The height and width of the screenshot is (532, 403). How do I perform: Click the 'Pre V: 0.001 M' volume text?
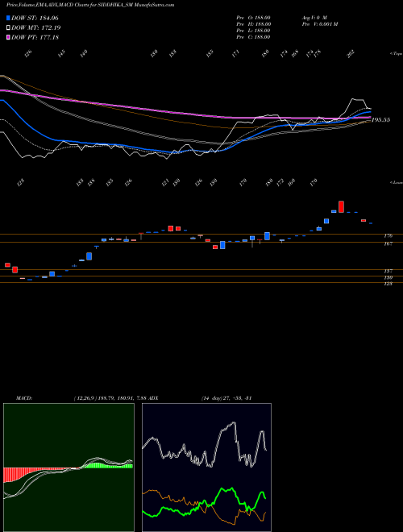click(x=319, y=24)
